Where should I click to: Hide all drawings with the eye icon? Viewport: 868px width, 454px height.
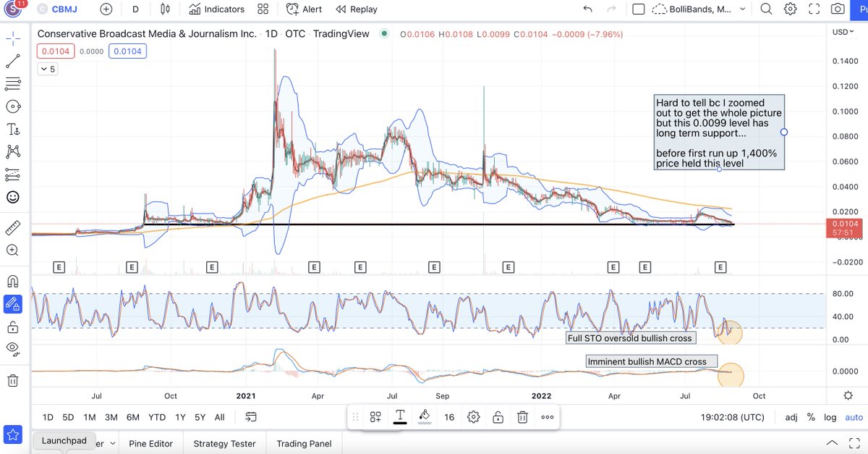[13, 349]
